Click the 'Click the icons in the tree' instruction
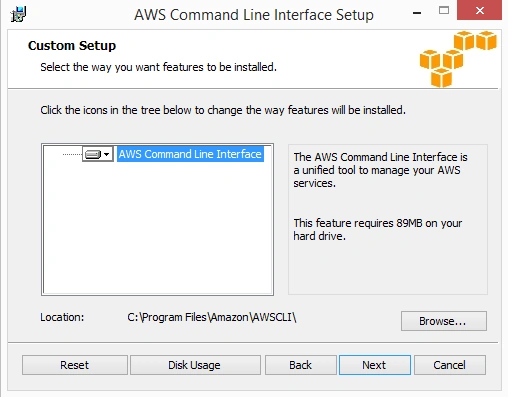508x397 pixels. pyautogui.click(x=223, y=110)
